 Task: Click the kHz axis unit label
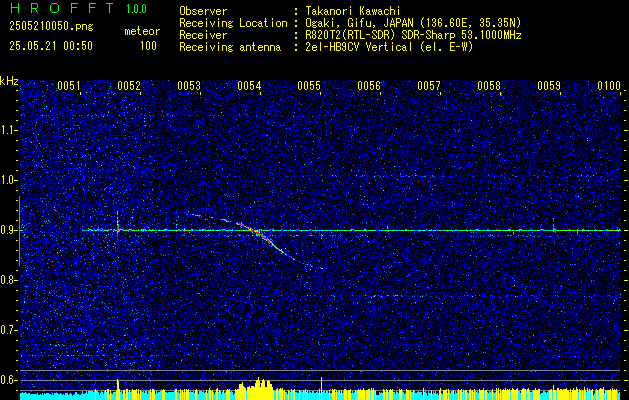pos(9,81)
